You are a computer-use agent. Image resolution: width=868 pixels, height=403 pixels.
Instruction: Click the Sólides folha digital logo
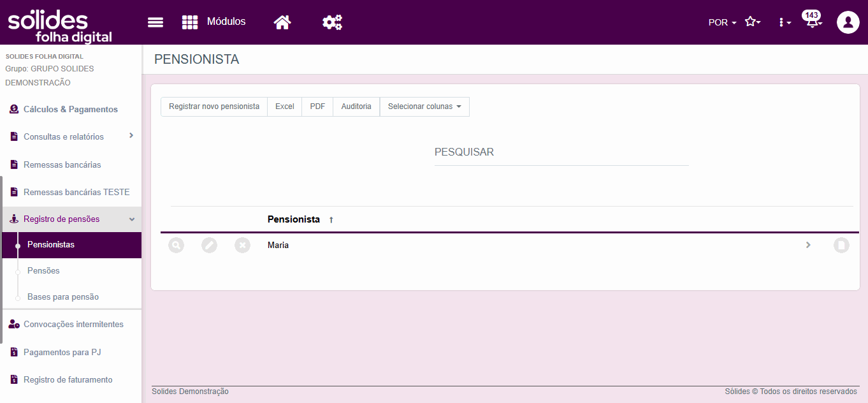[x=59, y=26]
